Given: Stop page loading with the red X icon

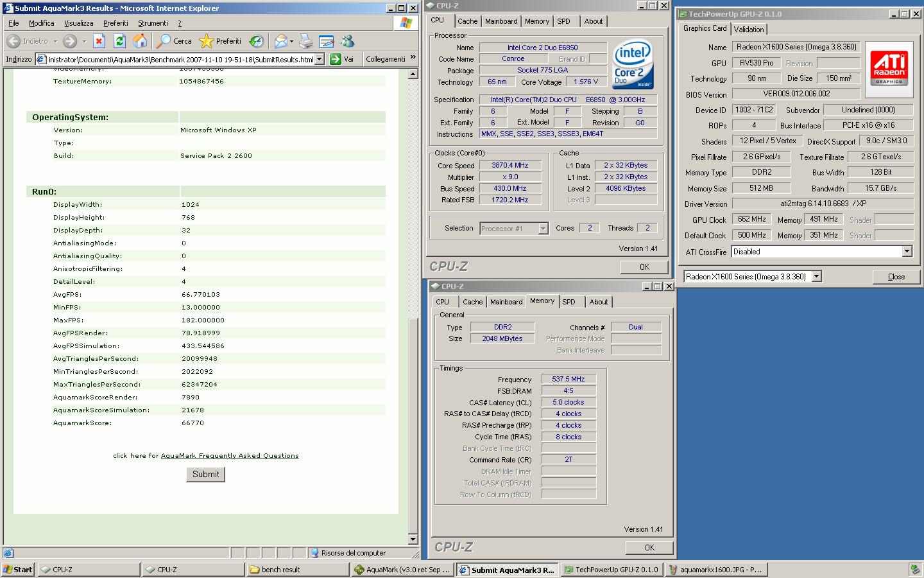Looking at the screenshot, I should point(99,41).
